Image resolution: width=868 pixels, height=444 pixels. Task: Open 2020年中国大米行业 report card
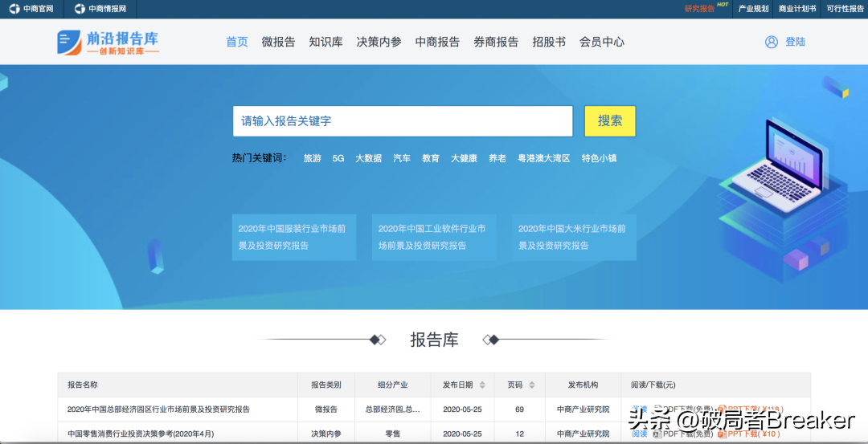click(x=574, y=237)
